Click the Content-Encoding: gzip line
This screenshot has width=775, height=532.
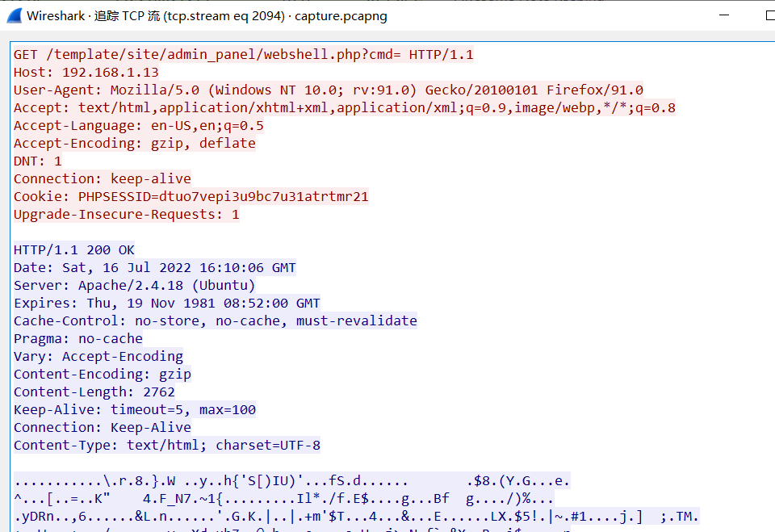tap(103, 375)
